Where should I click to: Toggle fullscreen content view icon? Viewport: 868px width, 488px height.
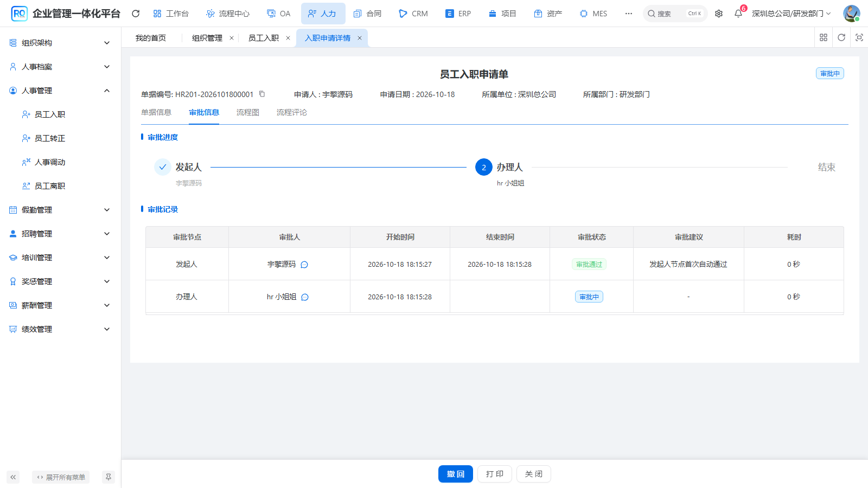(x=859, y=37)
